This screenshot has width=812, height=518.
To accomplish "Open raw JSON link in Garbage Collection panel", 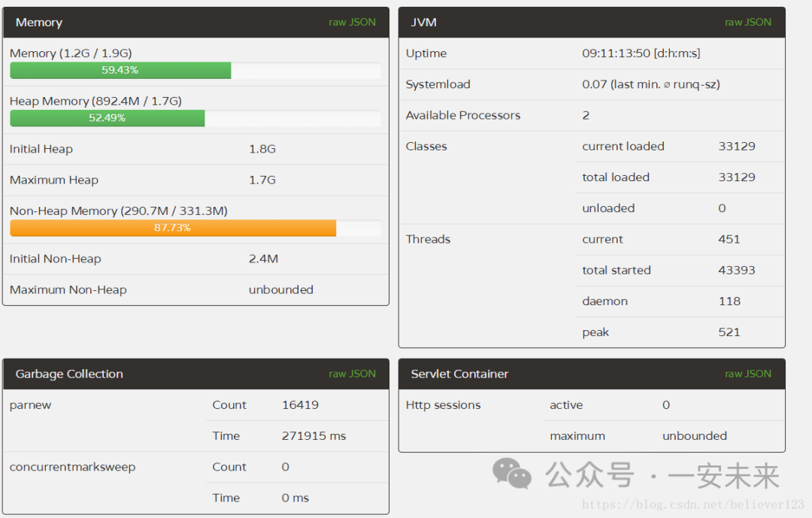I will tap(352, 374).
